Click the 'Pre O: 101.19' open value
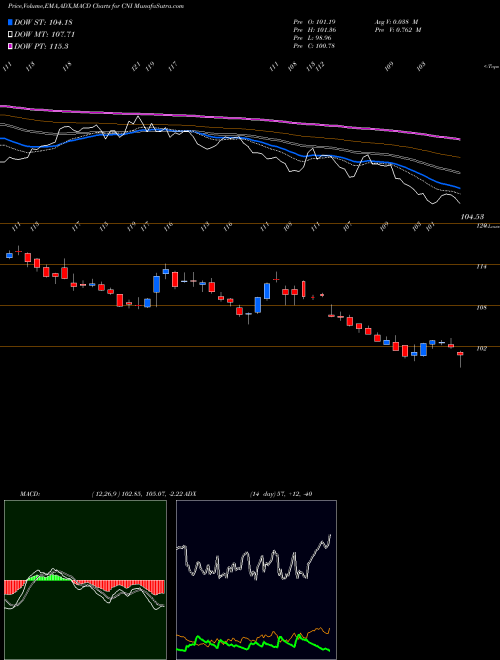 [314, 21]
